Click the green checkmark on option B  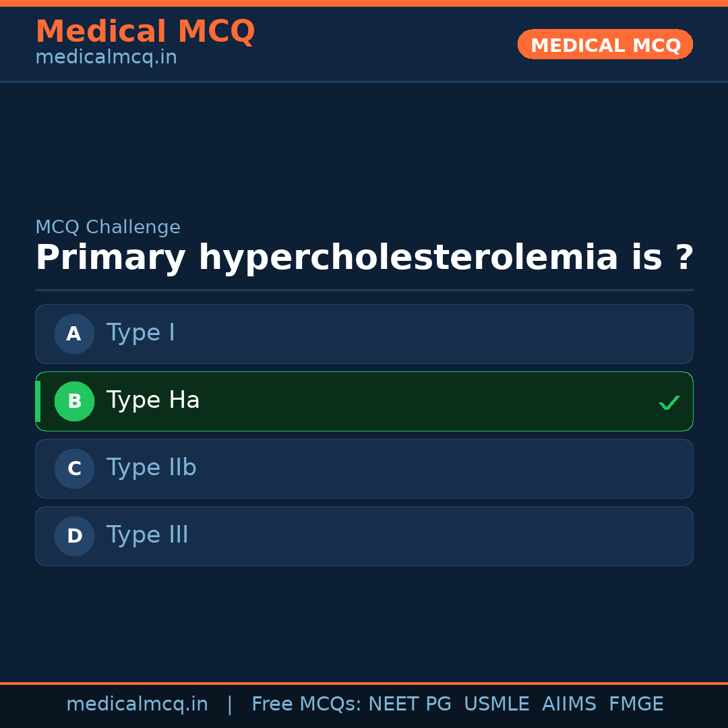[669, 402]
